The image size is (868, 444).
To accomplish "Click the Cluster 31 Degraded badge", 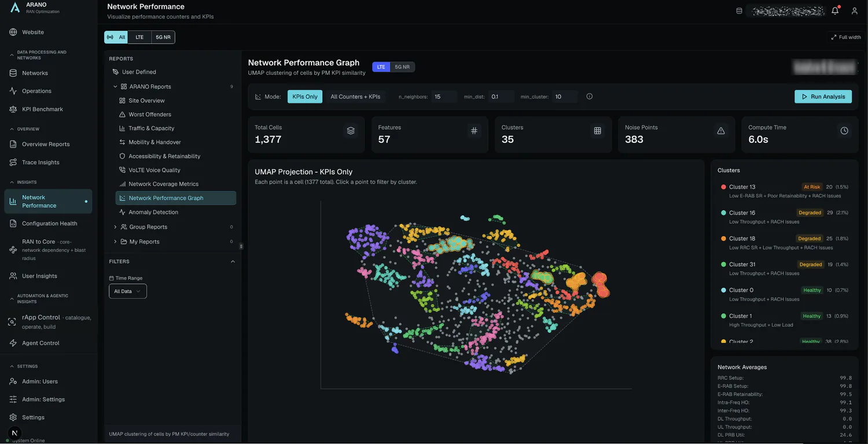I will (x=811, y=265).
